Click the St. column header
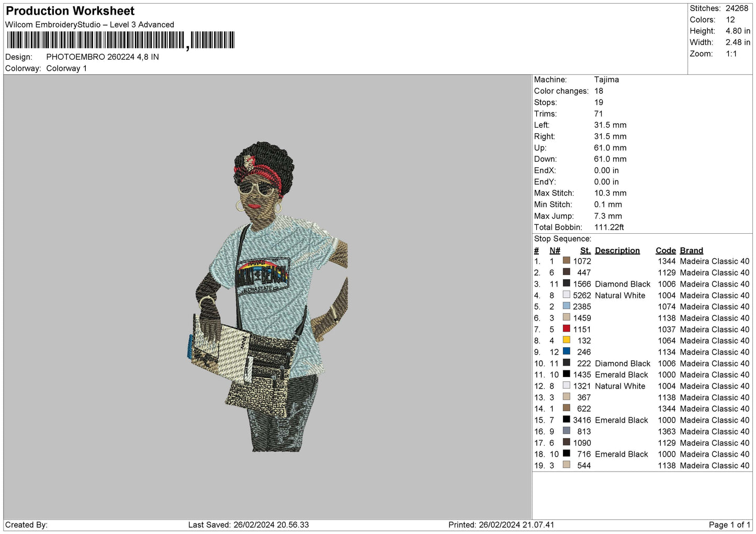Viewport: 756px width, 534px height. pyautogui.click(x=585, y=251)
